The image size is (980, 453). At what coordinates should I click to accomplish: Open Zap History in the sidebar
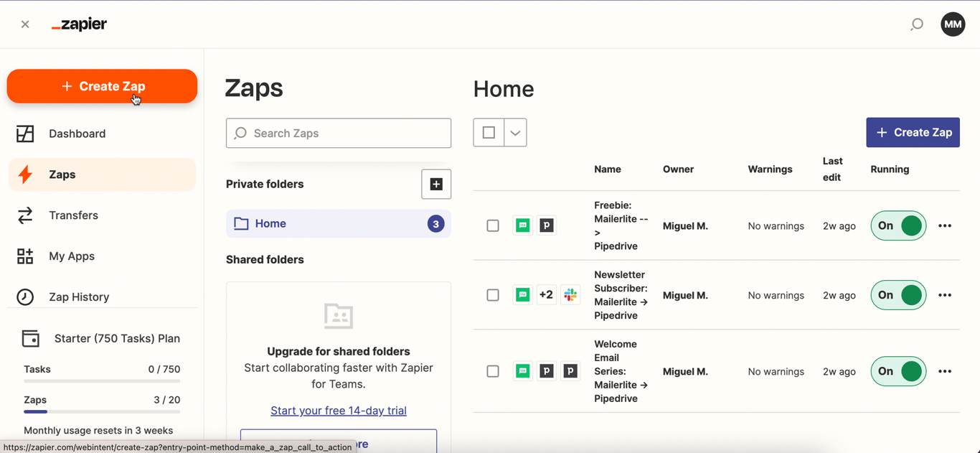tap(102, 296)
